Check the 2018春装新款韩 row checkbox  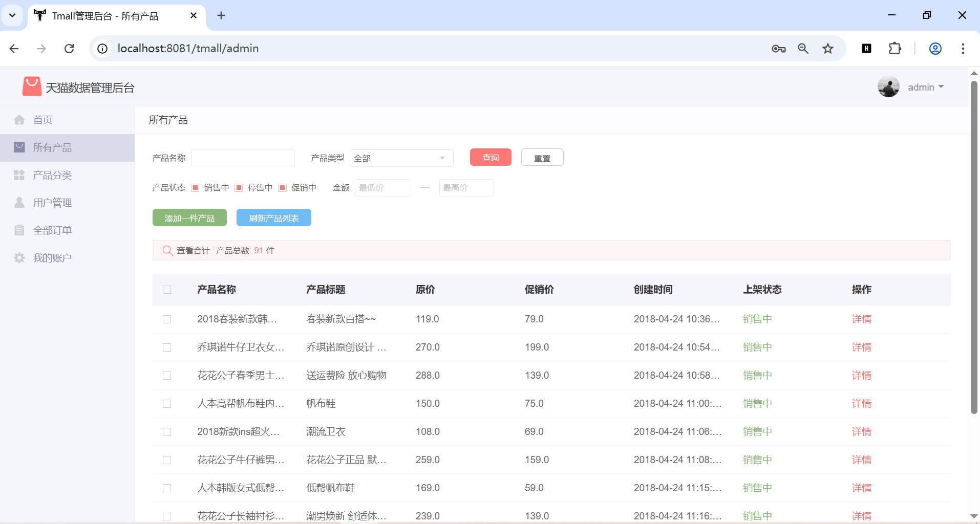167,319
